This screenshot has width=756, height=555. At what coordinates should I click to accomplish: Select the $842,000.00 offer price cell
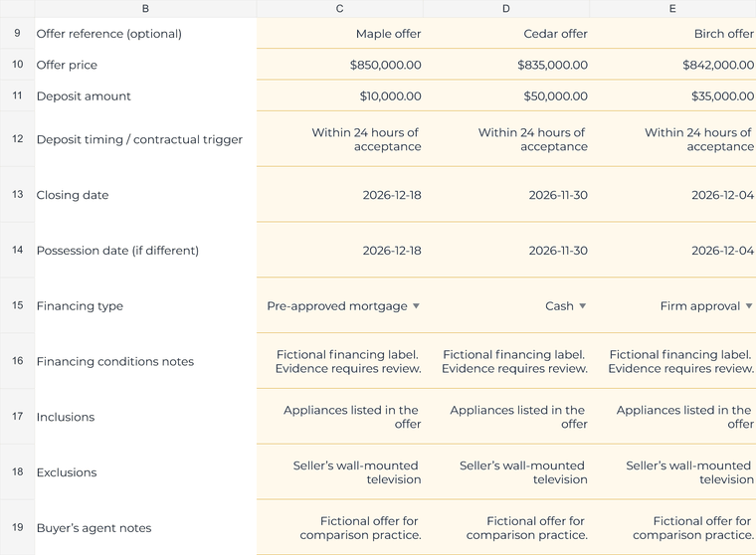(x=672, y=65)
